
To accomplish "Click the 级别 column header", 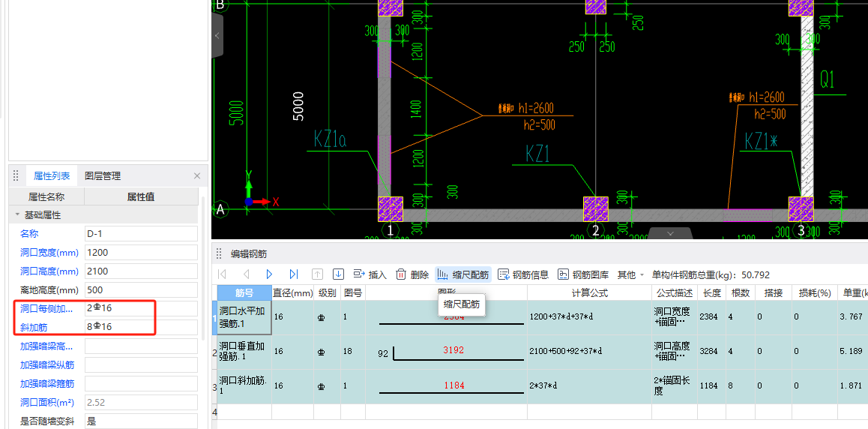I will click(x=327, y=292).
